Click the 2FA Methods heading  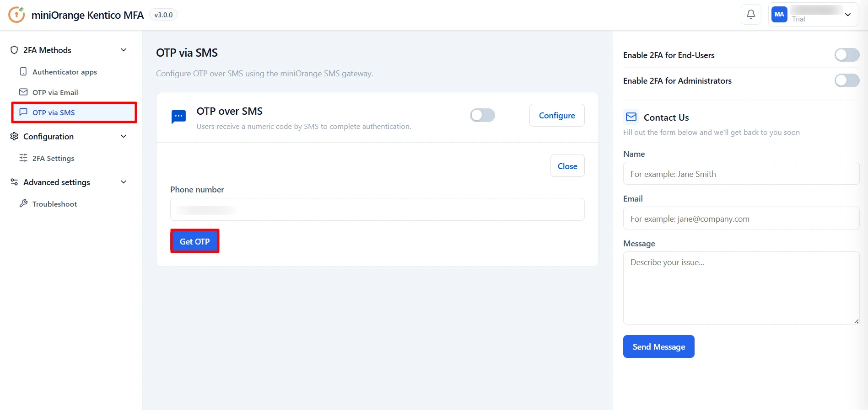pyautogui.click(x=47, y=50)
